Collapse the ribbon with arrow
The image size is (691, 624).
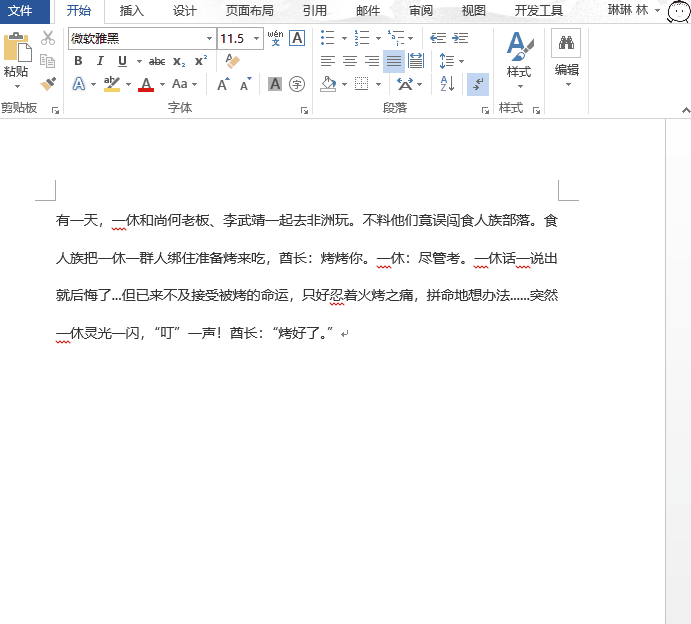[x=686, y=110]
